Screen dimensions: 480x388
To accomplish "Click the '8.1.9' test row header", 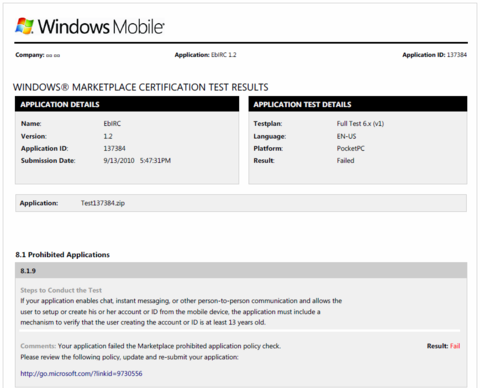I will point(241,270).
